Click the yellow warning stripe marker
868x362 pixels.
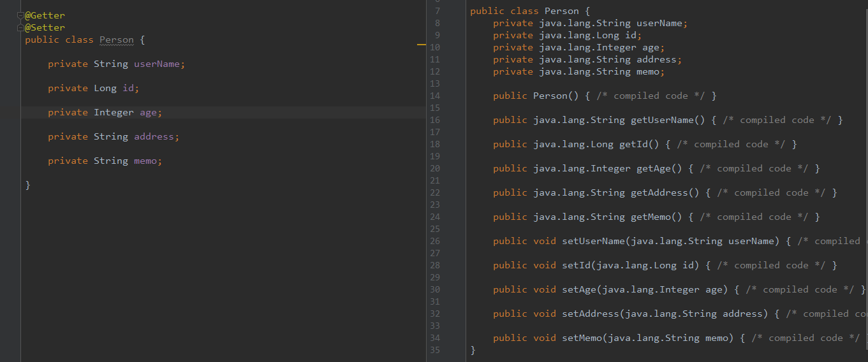421,45
